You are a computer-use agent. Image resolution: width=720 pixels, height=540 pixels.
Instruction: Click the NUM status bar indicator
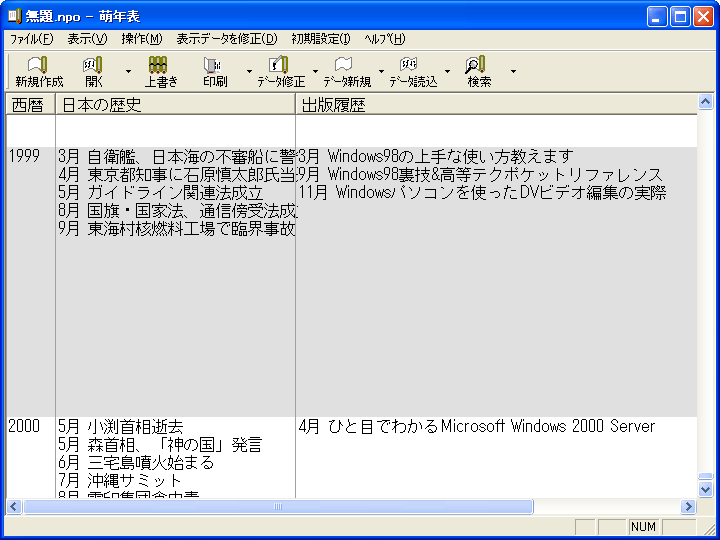pyautogui.click(x=643, y=527)
